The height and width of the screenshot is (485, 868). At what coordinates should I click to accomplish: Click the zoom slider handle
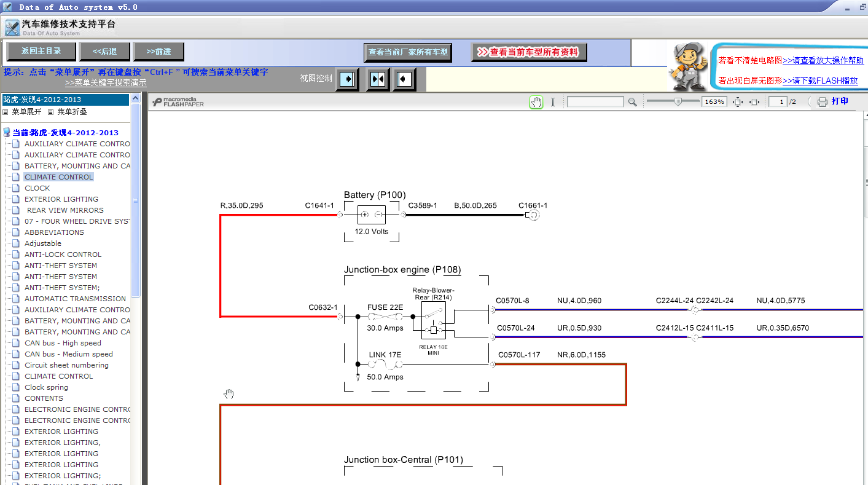(678, 101)
